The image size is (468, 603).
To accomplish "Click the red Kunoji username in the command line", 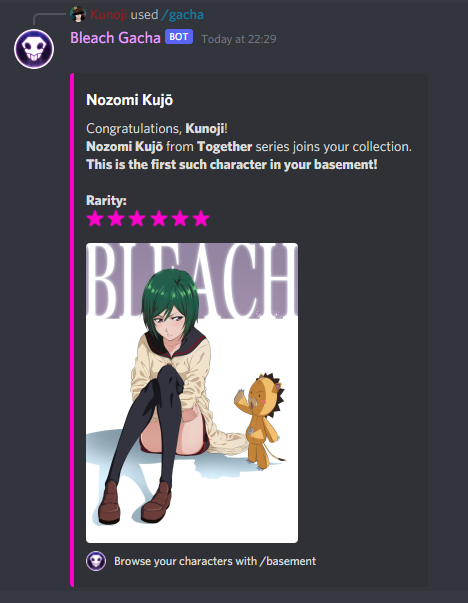I will click(108, 15).
